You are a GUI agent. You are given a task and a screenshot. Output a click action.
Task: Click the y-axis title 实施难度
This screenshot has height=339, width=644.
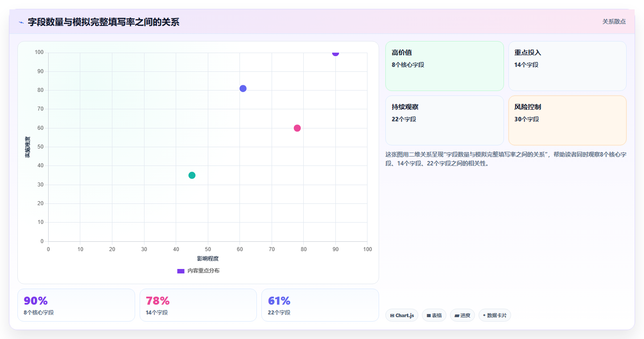(x=28, y=147)
